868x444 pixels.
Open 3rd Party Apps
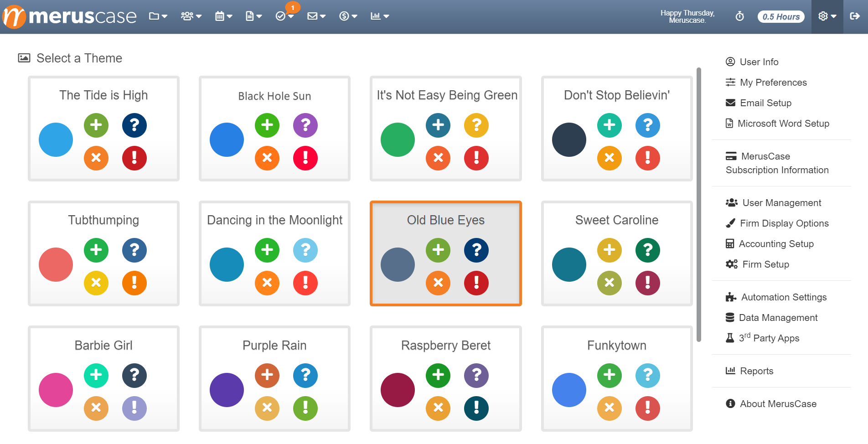pos(762,338)
